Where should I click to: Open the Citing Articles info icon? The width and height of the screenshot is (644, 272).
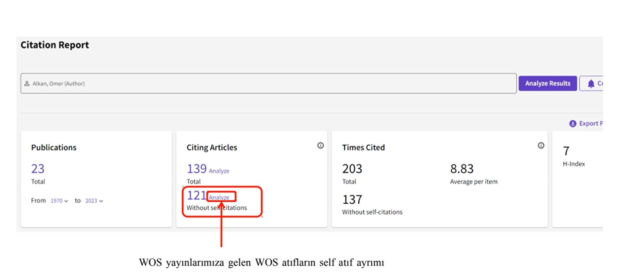pos(320,146)
